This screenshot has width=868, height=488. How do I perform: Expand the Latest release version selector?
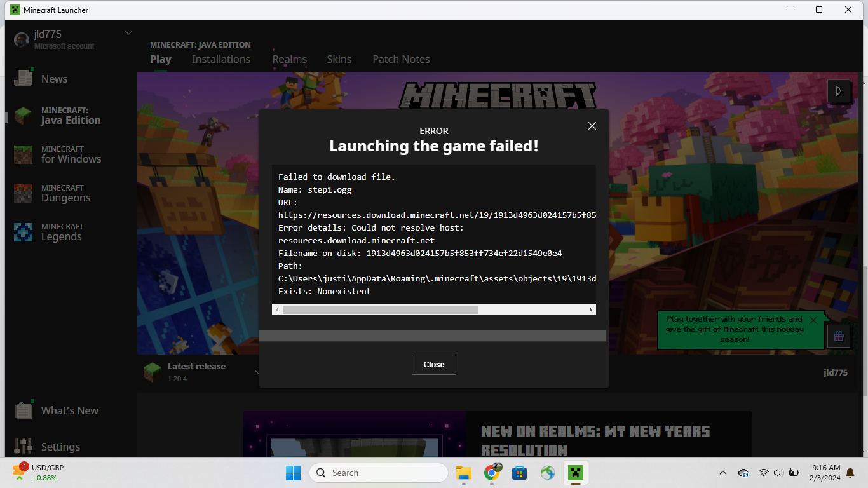tap(257, 372)
